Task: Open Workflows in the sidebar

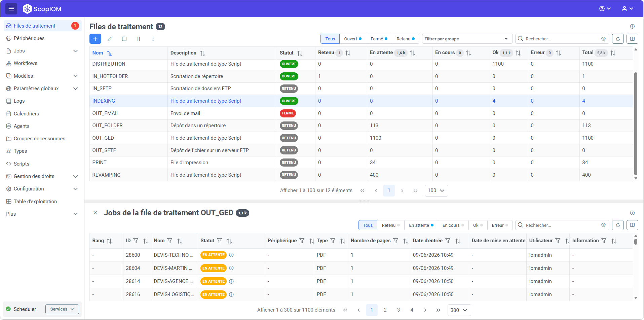Action: click(42, 63)
